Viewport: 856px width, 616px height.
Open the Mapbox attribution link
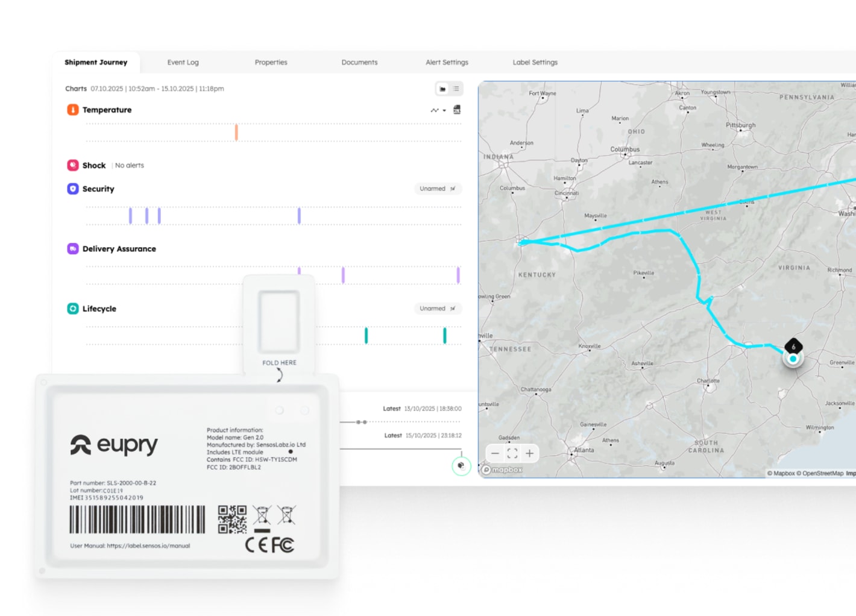tap(781, 473)
